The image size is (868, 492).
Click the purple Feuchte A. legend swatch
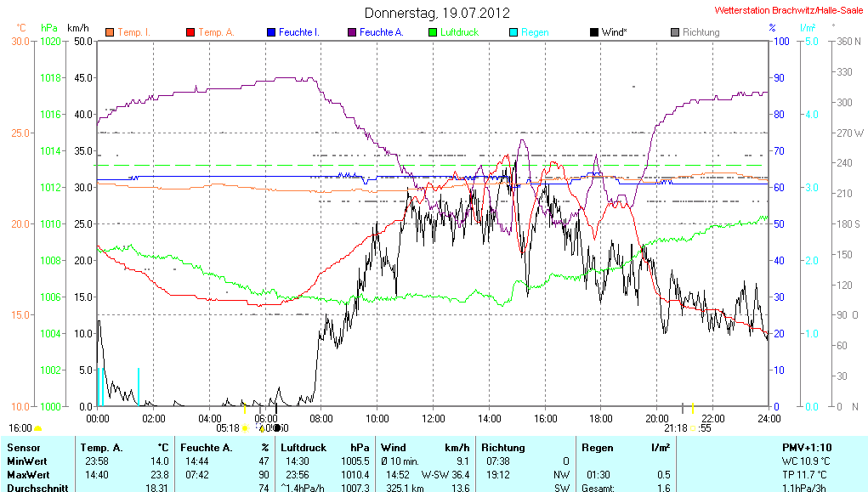tap(351, 32)
